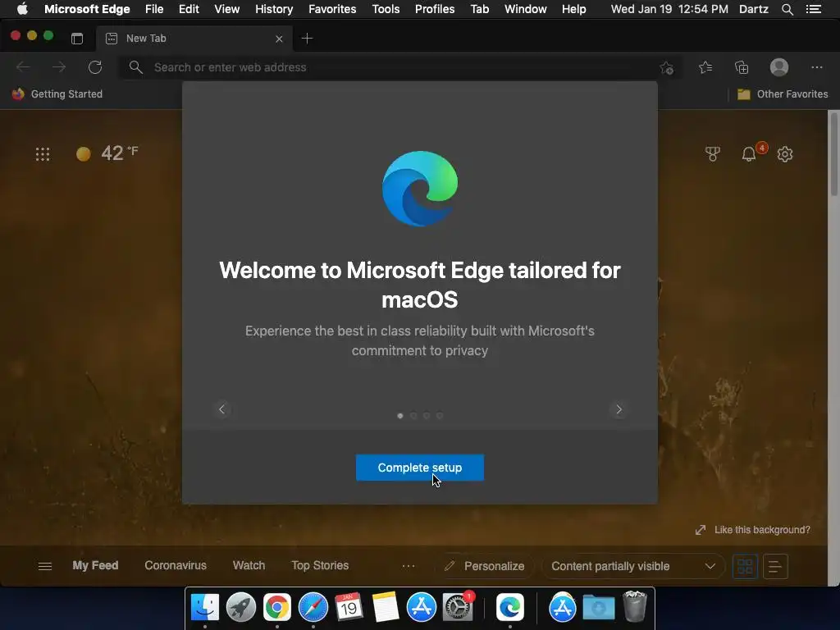Close the New Tab tab
840x630 pixels.
pyautogui.click(x=279, y=39)
